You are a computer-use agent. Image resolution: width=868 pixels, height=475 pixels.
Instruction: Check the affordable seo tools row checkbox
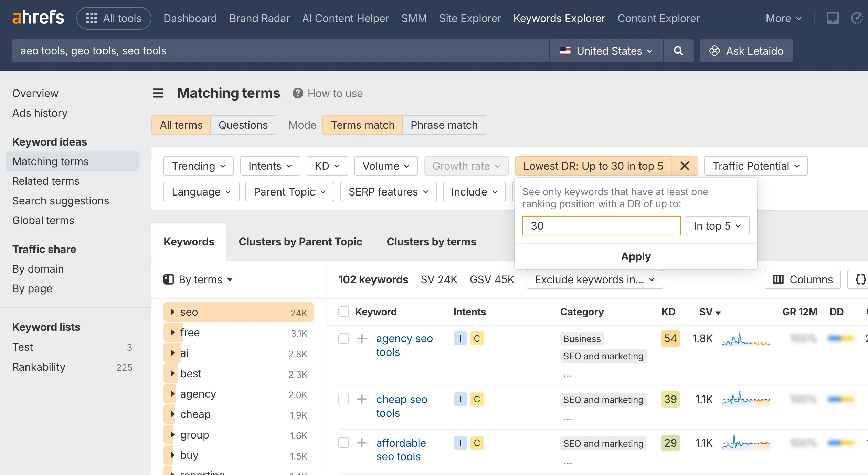(x=343, y=443)
